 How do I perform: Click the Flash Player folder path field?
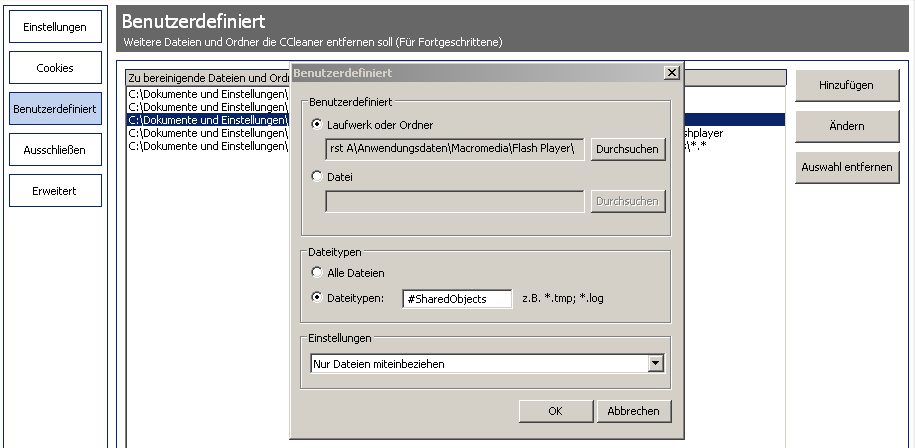coord(455,149)
